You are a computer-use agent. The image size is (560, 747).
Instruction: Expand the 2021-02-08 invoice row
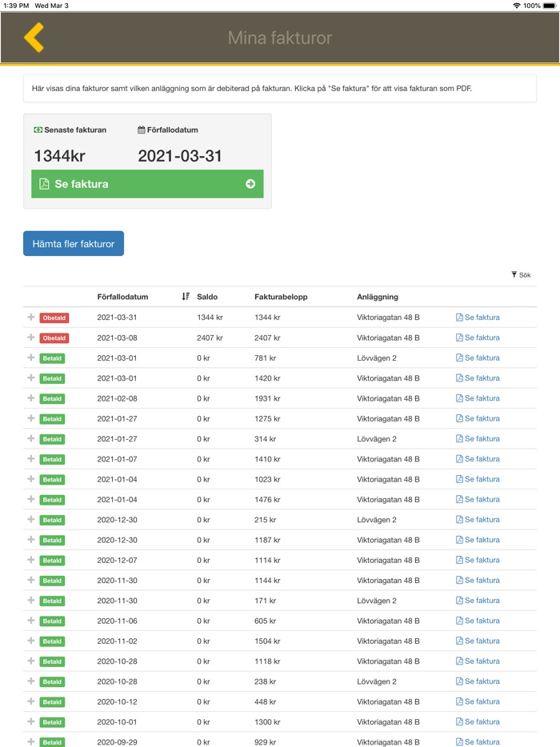(x=31, y=398)
